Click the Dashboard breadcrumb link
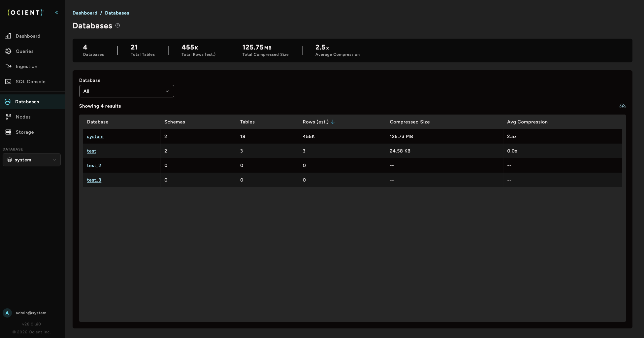Image resolution: width=644 pixels, height=338 pixels. coord(85,13)
